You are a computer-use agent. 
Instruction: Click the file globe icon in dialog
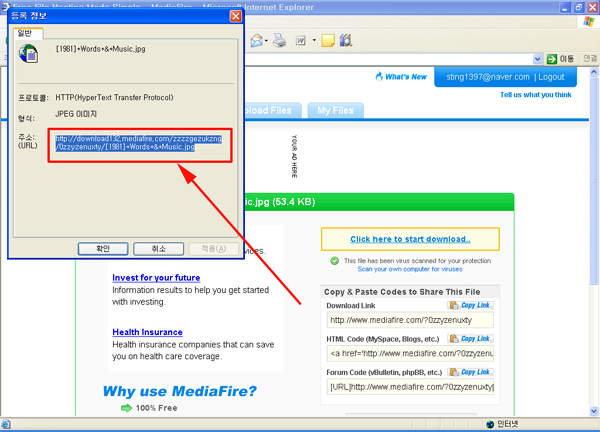[28, 53]
